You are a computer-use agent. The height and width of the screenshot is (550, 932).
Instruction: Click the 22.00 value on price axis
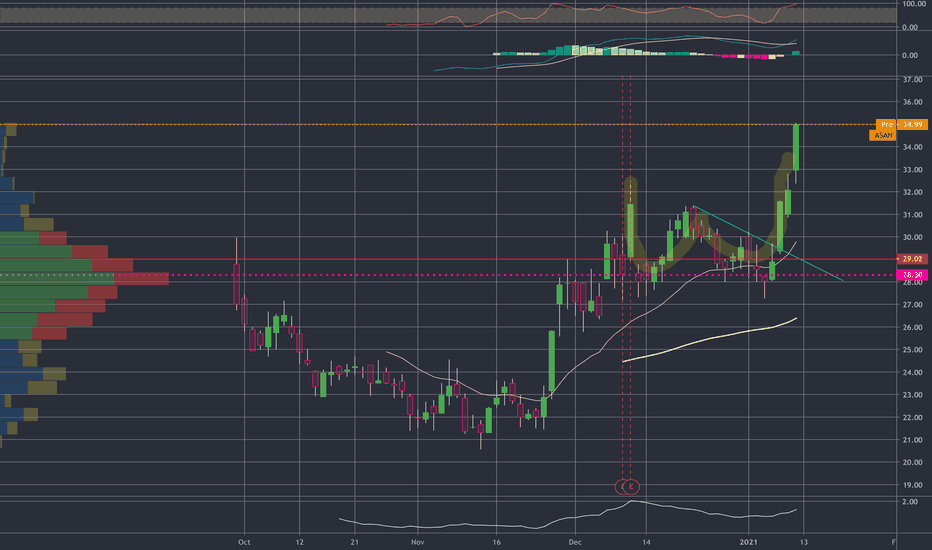click(x=912, y=417)
